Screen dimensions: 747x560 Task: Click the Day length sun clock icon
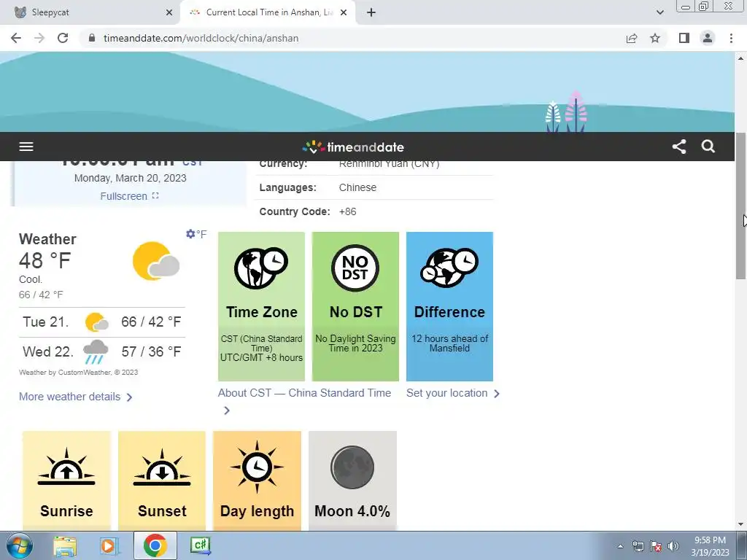(257, 467)
